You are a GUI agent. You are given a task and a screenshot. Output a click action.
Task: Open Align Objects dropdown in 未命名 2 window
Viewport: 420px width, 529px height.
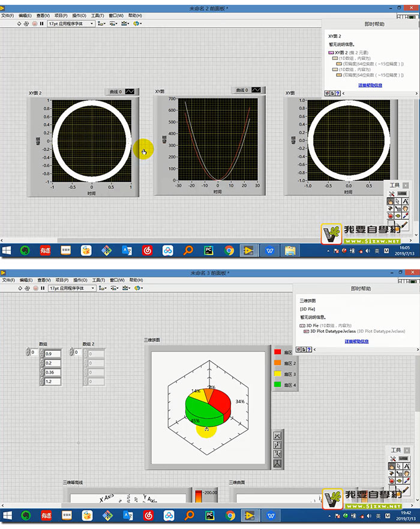pos(101,23)
